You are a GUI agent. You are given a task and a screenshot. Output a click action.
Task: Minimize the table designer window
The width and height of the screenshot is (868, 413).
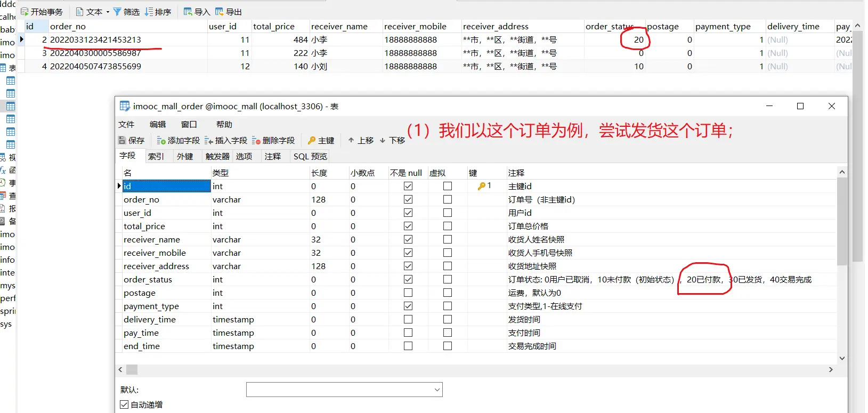769,106
